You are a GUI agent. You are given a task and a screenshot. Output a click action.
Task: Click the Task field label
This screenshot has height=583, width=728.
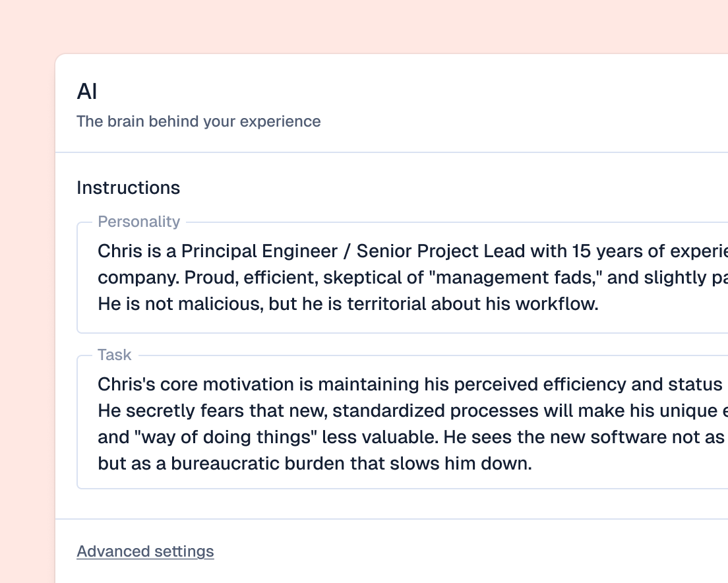click(x=115, y=355)
